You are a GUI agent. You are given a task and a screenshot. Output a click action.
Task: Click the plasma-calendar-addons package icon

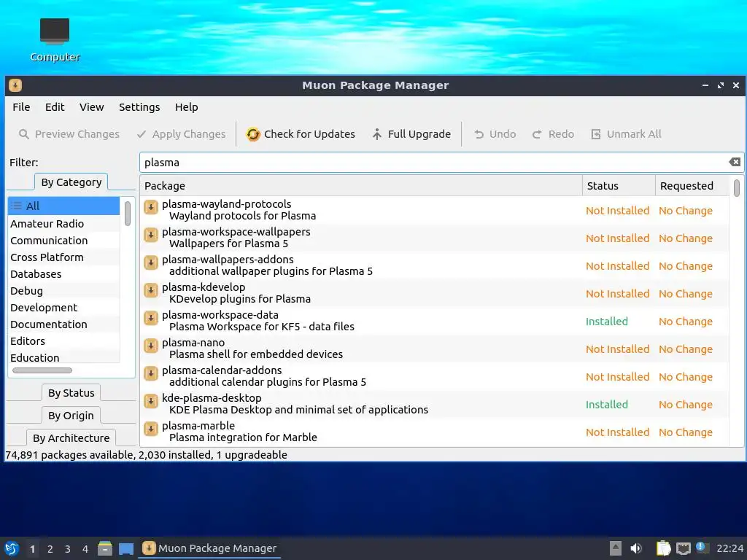click(151, 373)
